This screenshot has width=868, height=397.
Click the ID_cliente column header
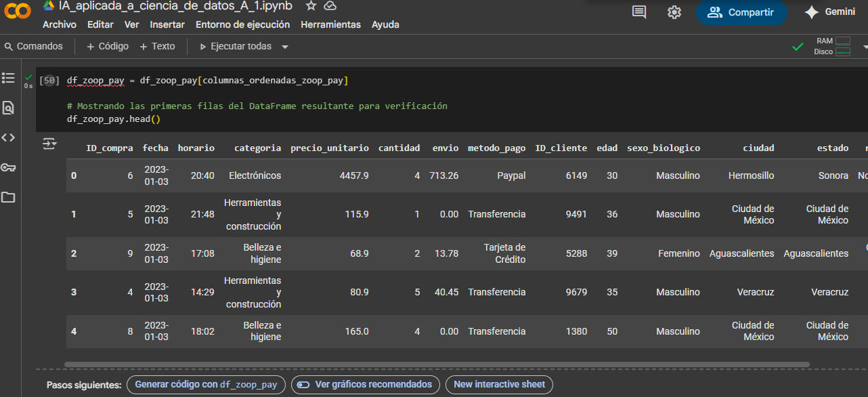point(561,148)
